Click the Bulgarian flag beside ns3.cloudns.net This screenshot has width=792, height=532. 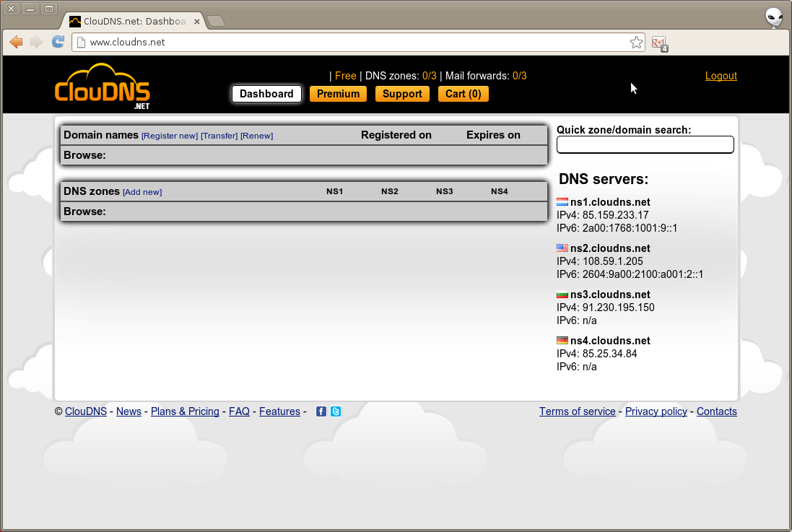tap(562, 295)
